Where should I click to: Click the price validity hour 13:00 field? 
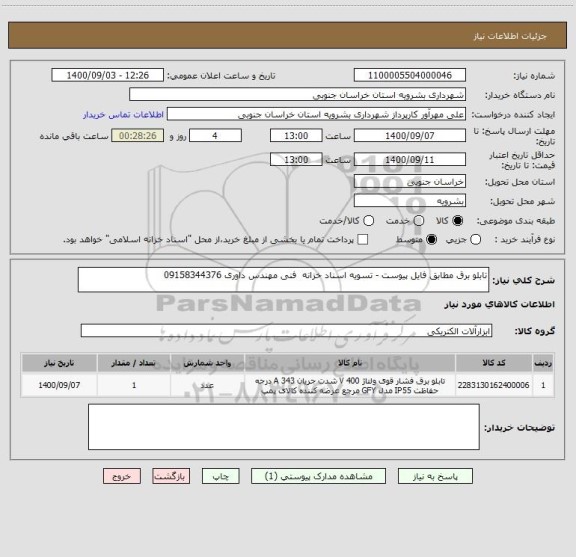tap(296, 159)
